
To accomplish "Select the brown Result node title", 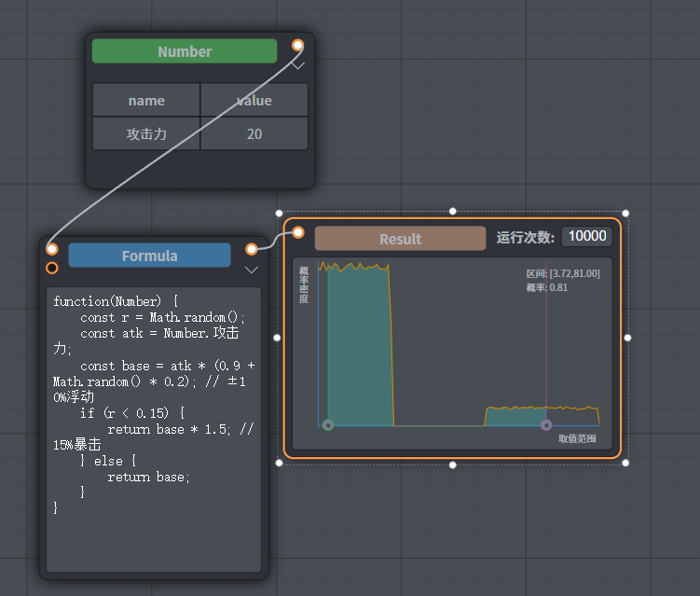I will point(400,239).
